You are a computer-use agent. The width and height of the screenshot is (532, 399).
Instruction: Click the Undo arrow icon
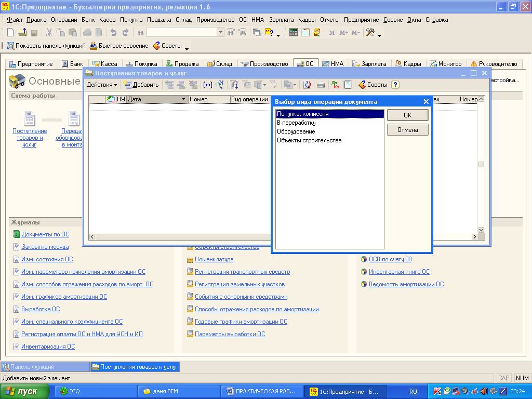tap(113, 33)
